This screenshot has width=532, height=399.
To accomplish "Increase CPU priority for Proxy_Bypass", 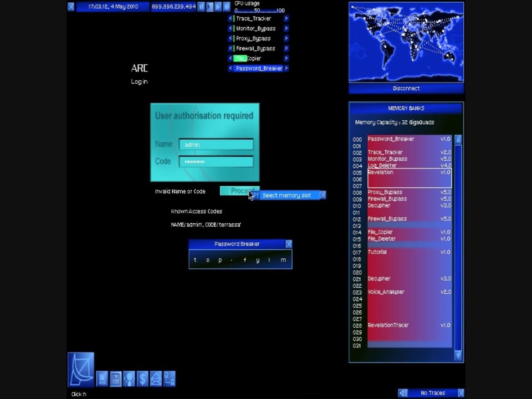I will pos(286,38).
